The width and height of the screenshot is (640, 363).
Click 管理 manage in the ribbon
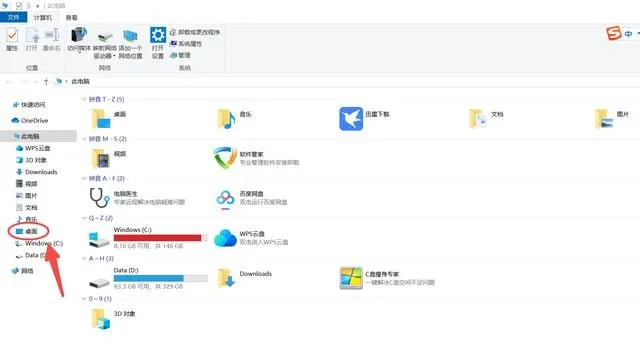tap(180, 55)
